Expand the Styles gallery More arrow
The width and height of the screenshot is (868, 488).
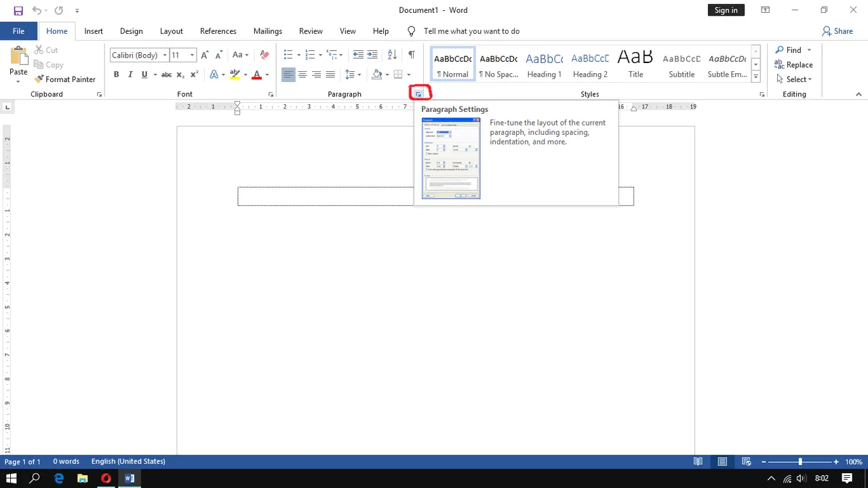point(756,77)
